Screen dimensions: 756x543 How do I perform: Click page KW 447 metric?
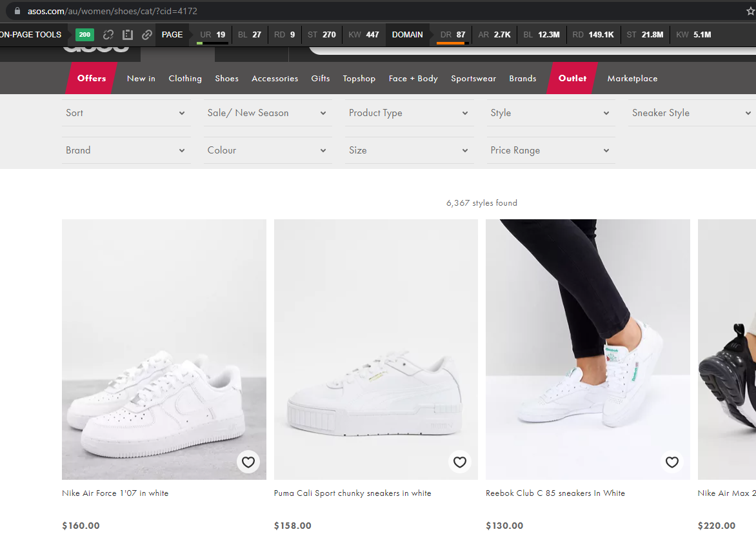click(364, 35)
